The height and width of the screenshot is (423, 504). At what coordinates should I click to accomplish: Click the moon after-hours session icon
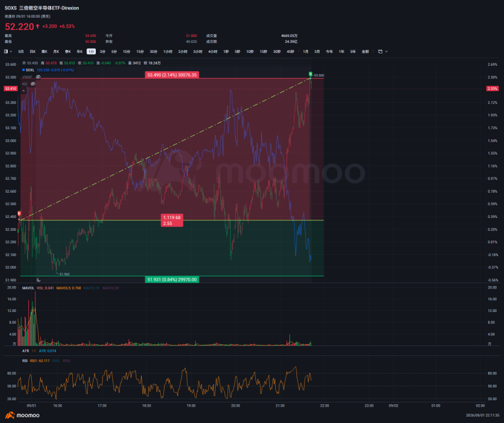39,280
